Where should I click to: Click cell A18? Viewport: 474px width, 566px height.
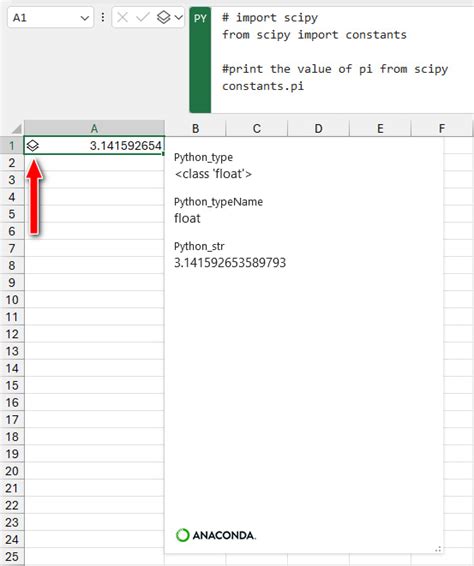click(x=94, y=437)
